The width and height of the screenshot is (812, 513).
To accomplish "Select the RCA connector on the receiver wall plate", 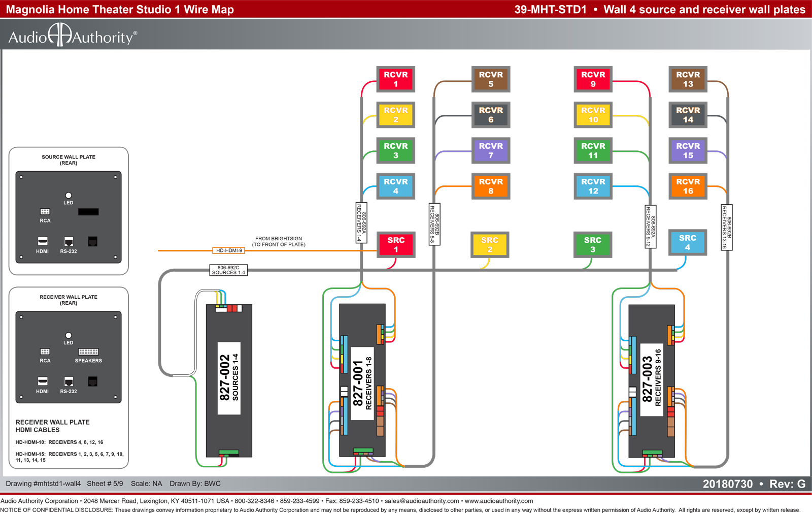I will click(x=45, y=351).
